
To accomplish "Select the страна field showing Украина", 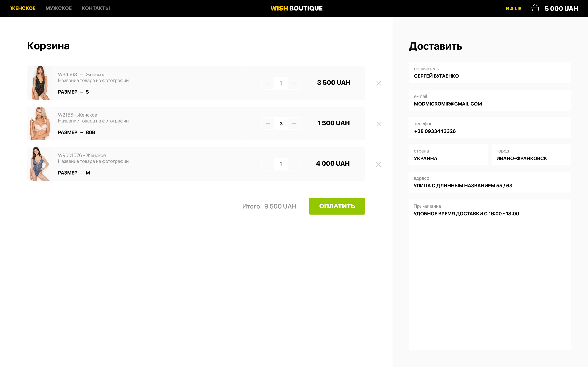I will pos(448,155).
